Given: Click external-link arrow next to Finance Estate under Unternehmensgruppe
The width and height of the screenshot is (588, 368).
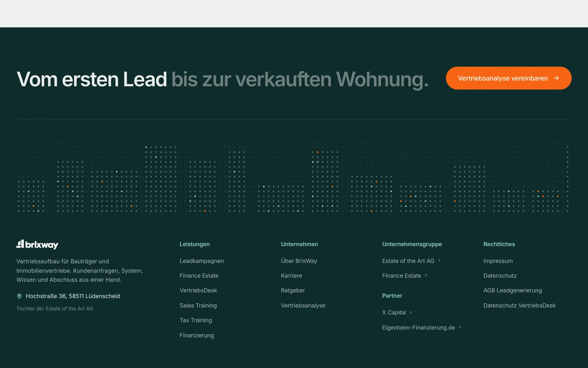Looking at the screenshot, I should tap(426, 275).
